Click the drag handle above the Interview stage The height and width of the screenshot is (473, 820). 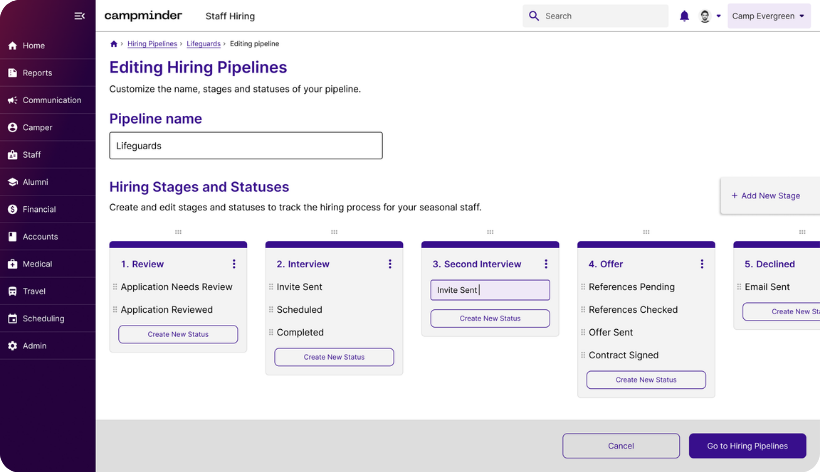(334, 232)
